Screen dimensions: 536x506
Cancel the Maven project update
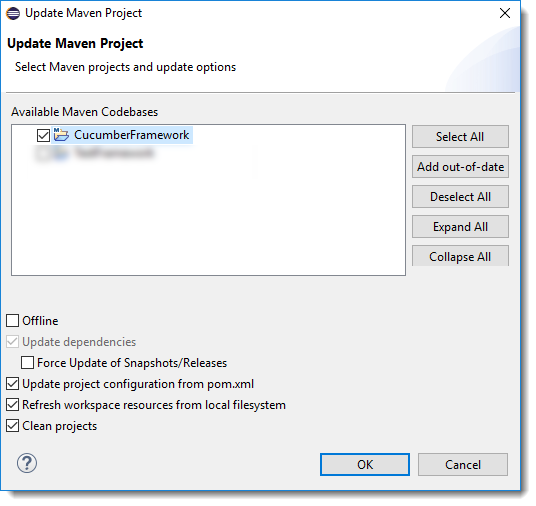pos(463,464)
